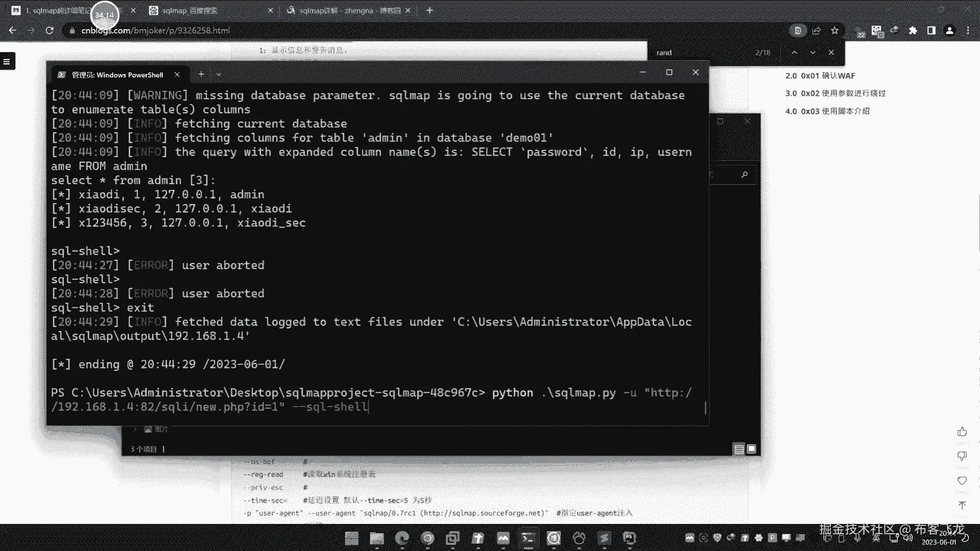
Task: Switch to details list view in Explorer
Action: [x=739, y=449]
